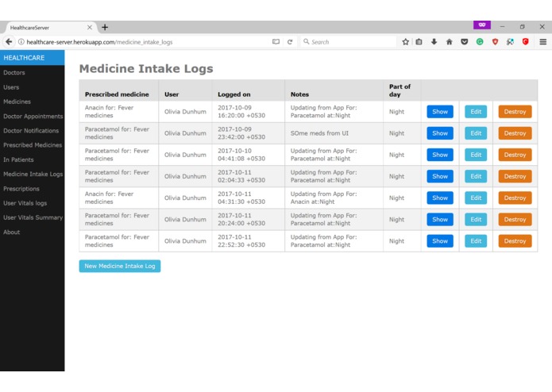Select the HealthcareServer browser tab
The height and width of the screenshot is (392, 552).
point(49,28)
